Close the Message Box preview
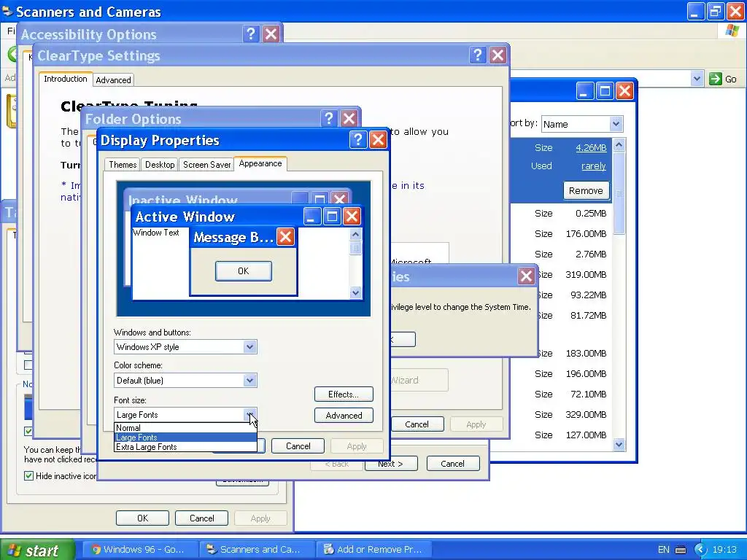This screenshot has width=747, height=560. pos(285,237)
